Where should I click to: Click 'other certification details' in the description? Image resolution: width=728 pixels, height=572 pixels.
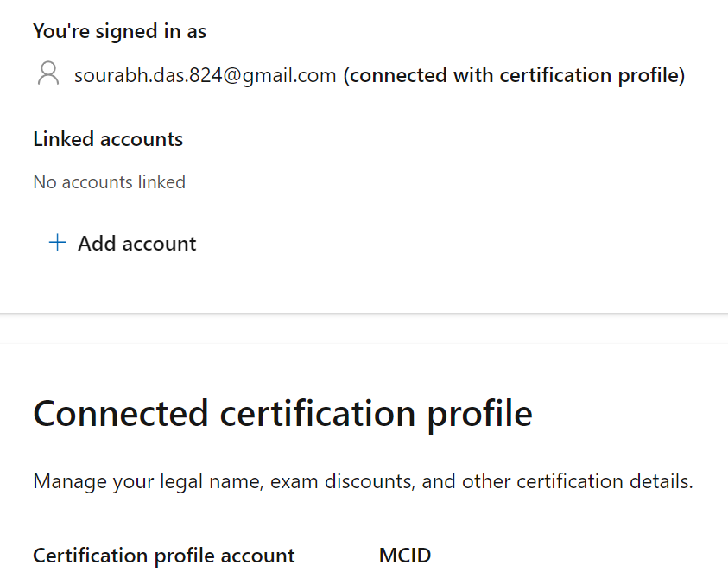576,481
